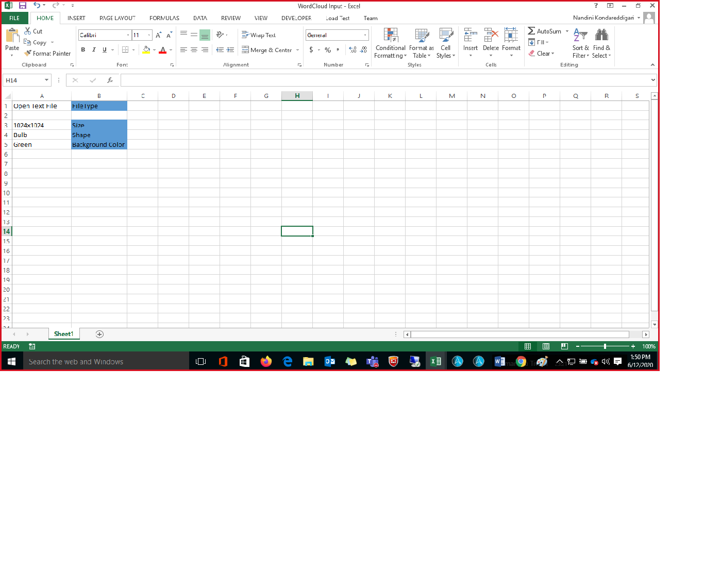
Task: Switch to the INSERT ribbon tab
Action: [x=76, y=18]
